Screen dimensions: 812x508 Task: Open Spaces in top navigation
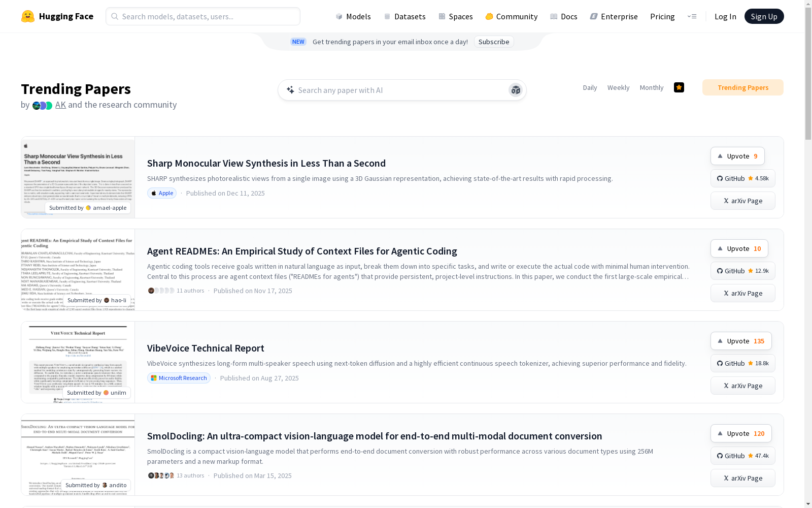click(x=455, y=16)
